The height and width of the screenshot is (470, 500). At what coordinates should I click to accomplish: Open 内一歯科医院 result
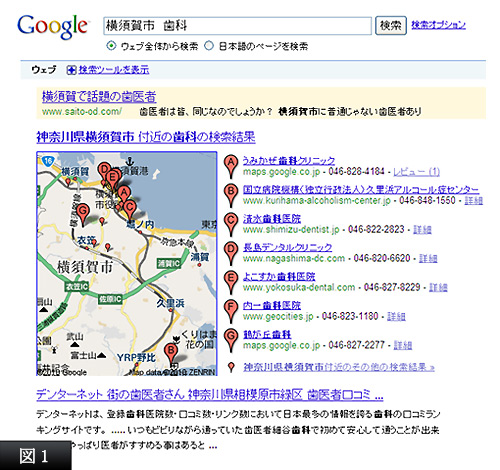click(272, 306)
